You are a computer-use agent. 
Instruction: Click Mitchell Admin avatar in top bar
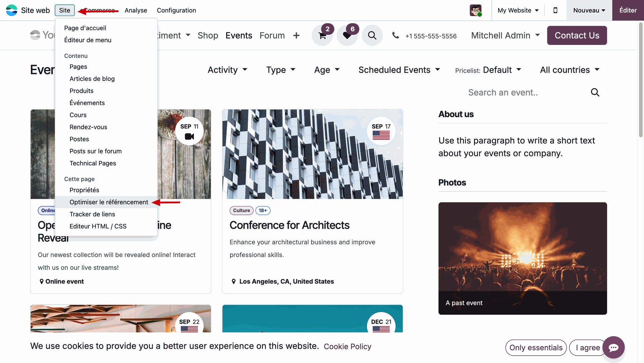tap(475, 10)
